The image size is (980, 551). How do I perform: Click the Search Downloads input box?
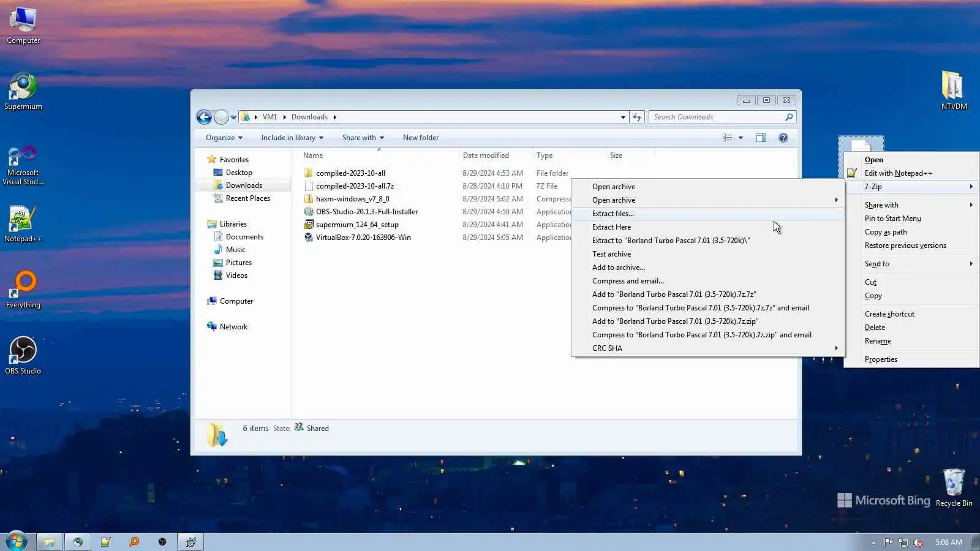click(x=717, y=117)
